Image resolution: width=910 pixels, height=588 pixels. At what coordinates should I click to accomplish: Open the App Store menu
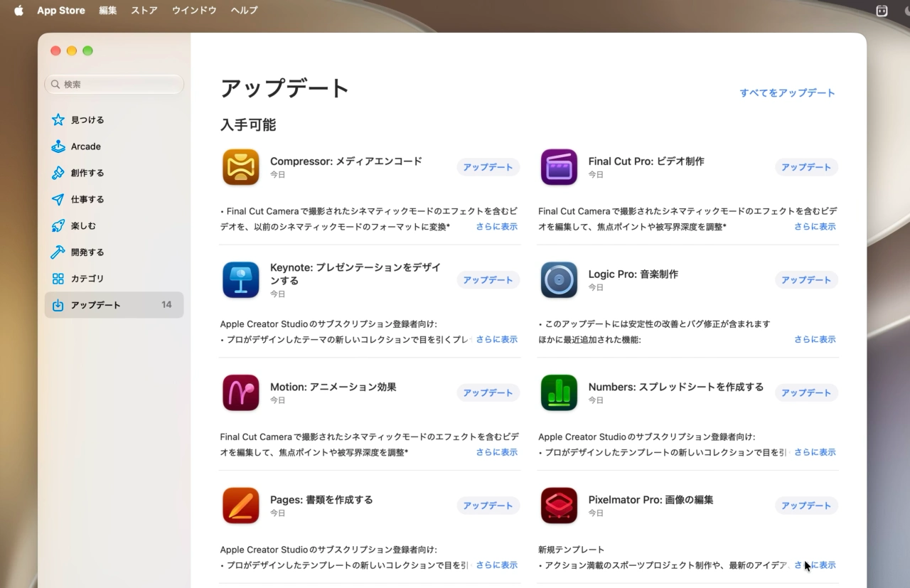coord(61,11)
